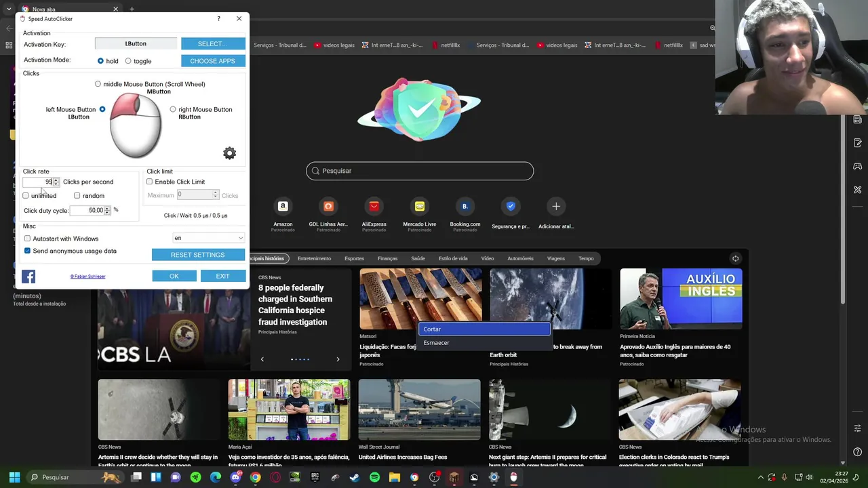Open the Booking.com shortcut tile

click(x=465, y=206)
